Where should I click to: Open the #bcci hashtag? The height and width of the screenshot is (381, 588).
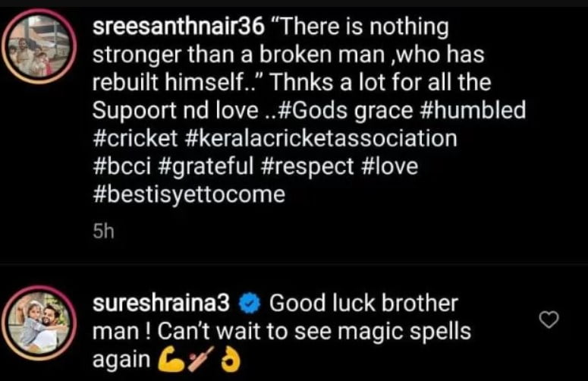click(x=121, y=166)
